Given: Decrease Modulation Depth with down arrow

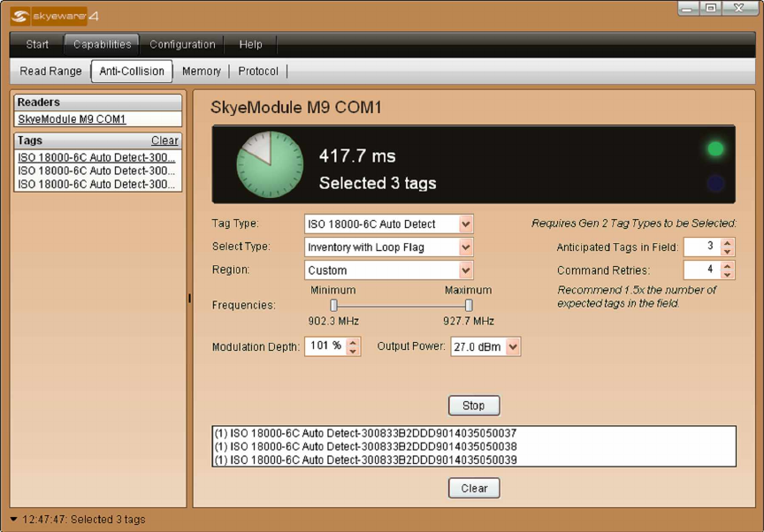Looking at the screenshot, I should coord(353,351).
